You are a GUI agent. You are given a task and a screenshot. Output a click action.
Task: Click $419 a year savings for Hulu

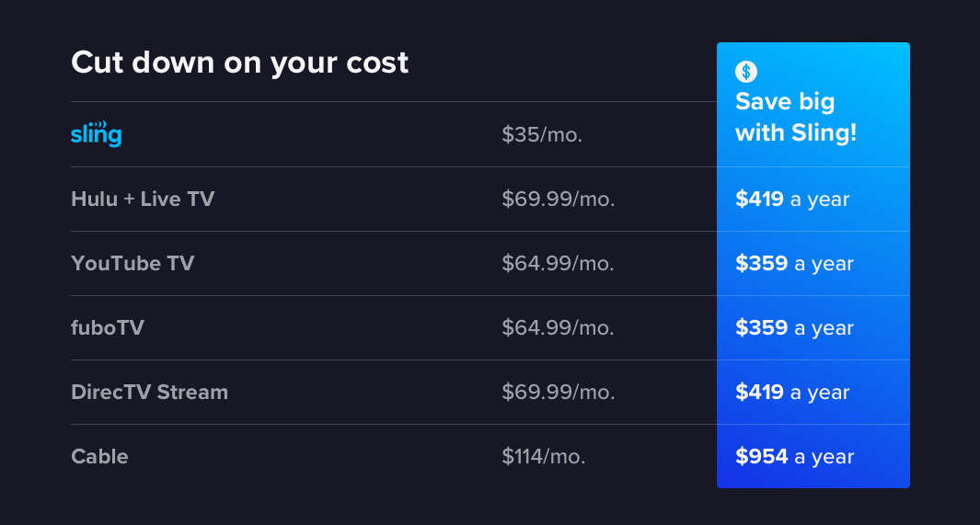(x=792, y=200)
